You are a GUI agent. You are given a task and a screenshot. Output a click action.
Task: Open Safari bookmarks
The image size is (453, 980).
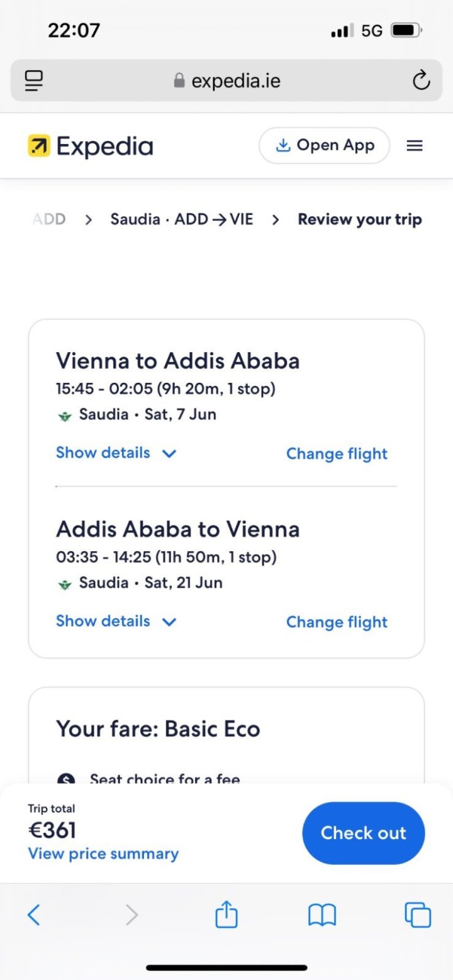click(x=322, y=915)
